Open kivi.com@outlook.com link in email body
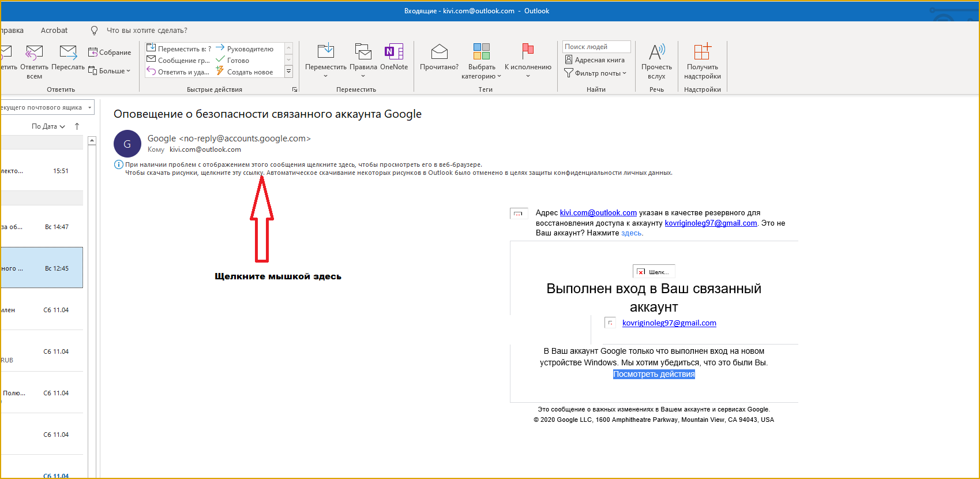The image size is (980, 479). (598, 213)
